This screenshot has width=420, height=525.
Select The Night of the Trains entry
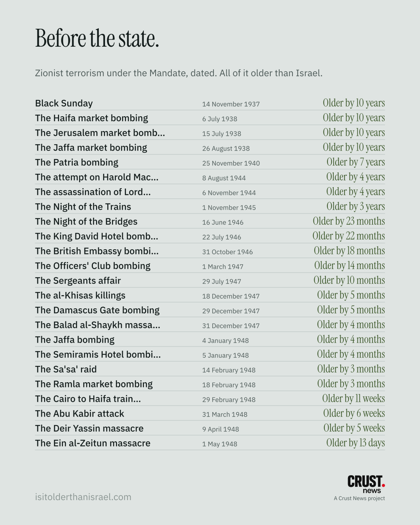[210, 206]
